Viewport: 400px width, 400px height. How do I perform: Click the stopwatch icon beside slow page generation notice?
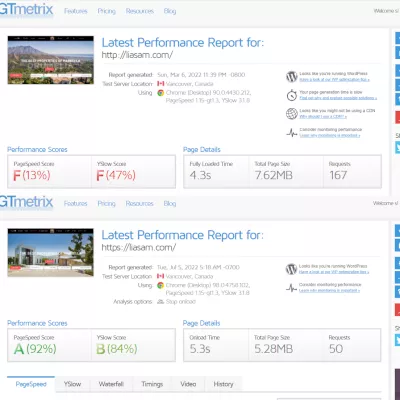292,95
